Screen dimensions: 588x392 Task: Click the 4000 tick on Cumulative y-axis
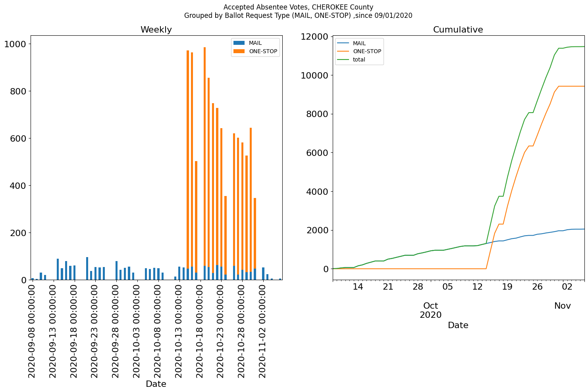pos(318,192)
